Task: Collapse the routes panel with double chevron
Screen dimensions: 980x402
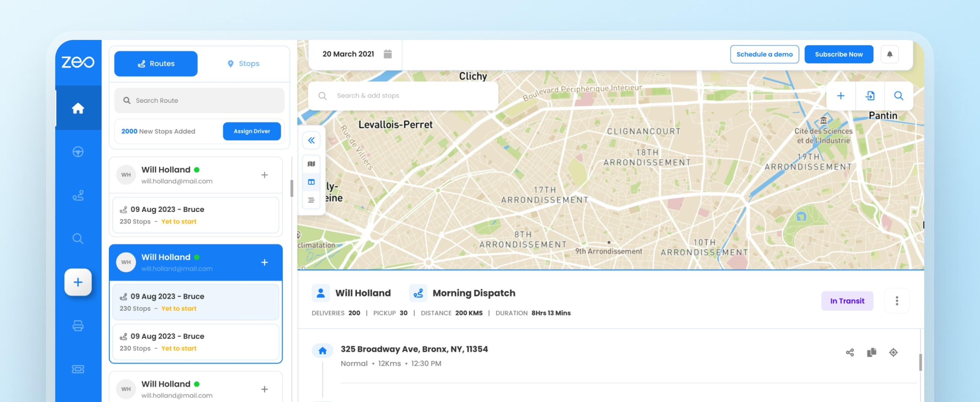Action: click(x=311, y=140)
